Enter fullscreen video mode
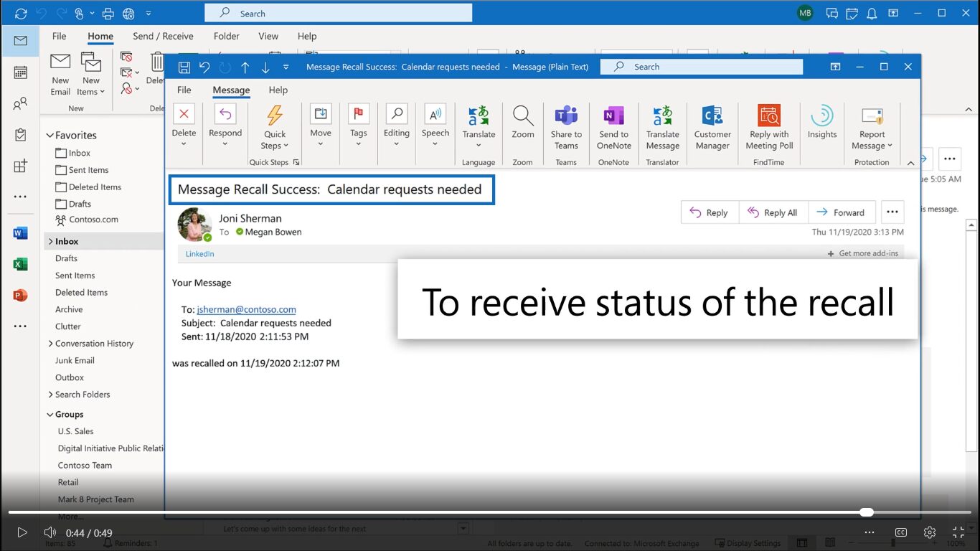Screen dimensions: 980x551 coord(958,532)
